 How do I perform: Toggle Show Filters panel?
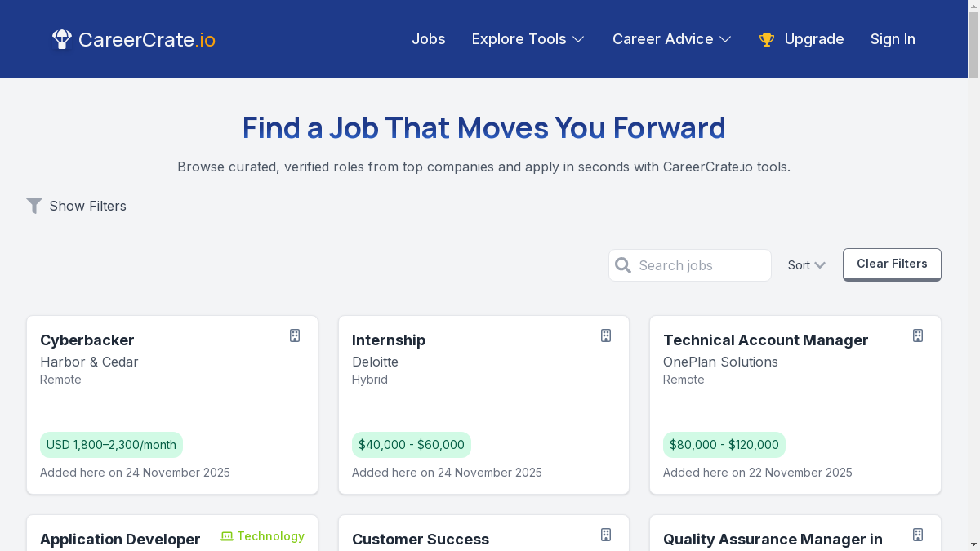tap(87, 206)
